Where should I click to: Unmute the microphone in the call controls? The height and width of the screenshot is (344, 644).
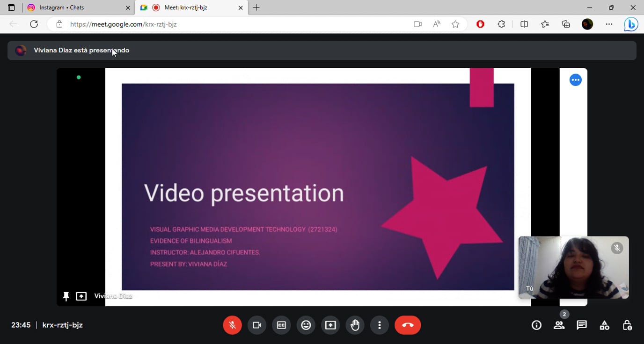click(232, 325)
